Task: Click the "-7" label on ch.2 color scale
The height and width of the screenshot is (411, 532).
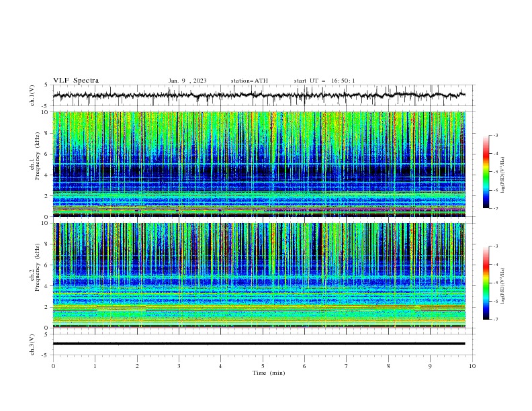Action: [x=495, y=319]
